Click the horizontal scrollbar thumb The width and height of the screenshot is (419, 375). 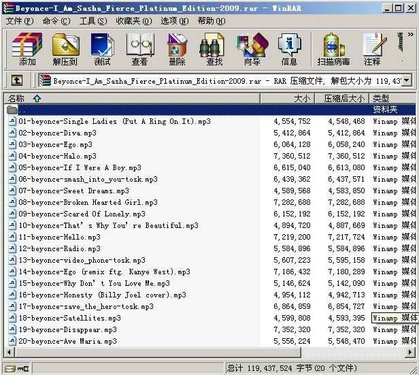[x=158, y=352]
